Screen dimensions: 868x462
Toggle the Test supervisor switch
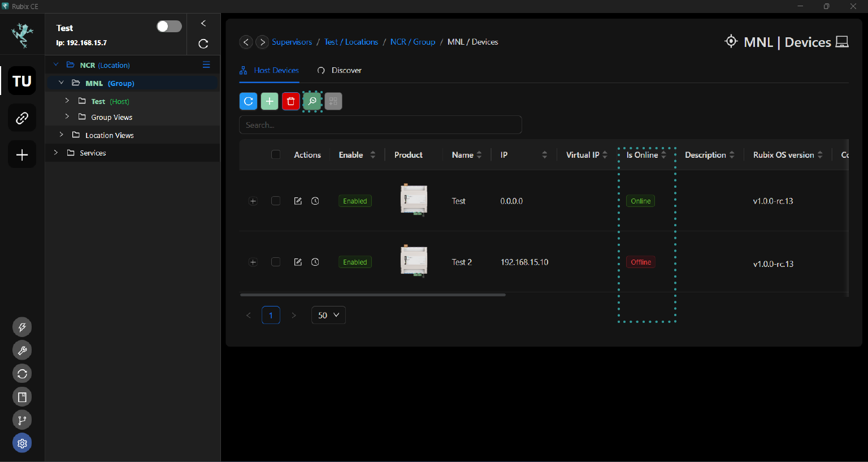click(169, 27)
